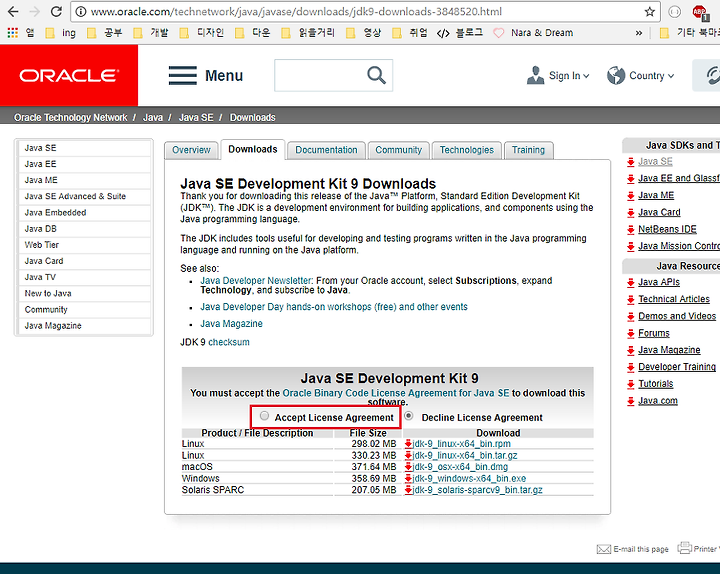Switch to the Technologies tab
720x574 pixels.
(467, 150)
